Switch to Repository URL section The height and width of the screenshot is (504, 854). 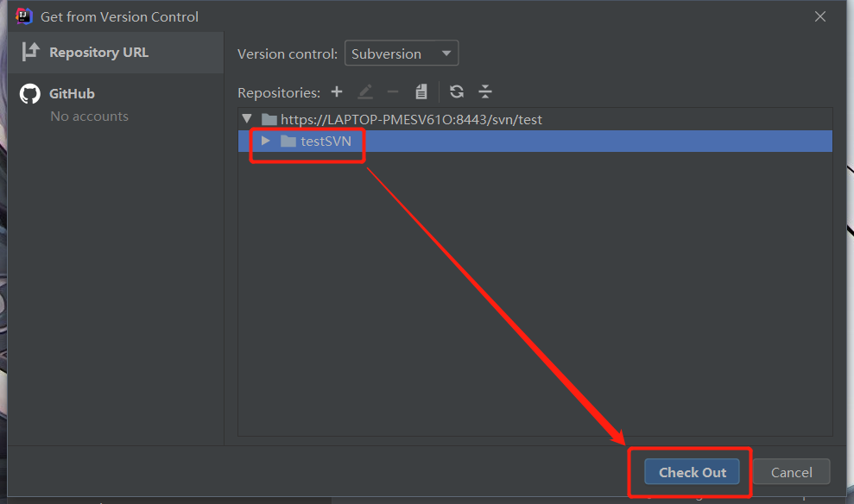coord(116,53)
